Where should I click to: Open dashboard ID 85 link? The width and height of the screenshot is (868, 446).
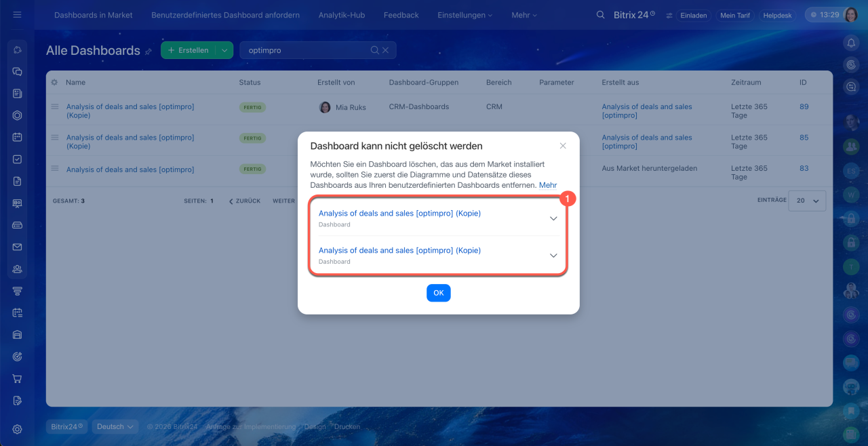[804, 138]
